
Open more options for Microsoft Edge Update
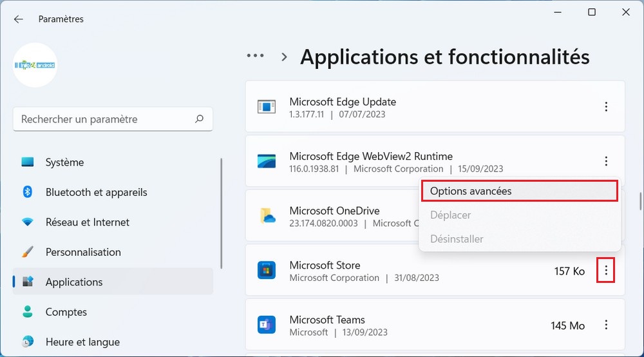606,107
